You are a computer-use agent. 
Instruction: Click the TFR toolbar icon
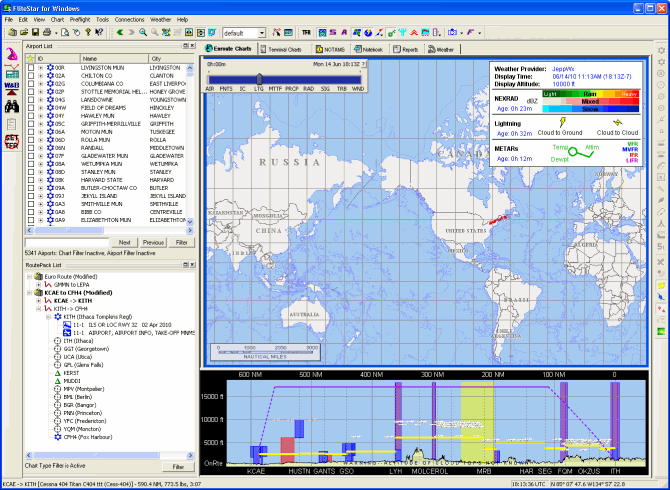point(306,32)
